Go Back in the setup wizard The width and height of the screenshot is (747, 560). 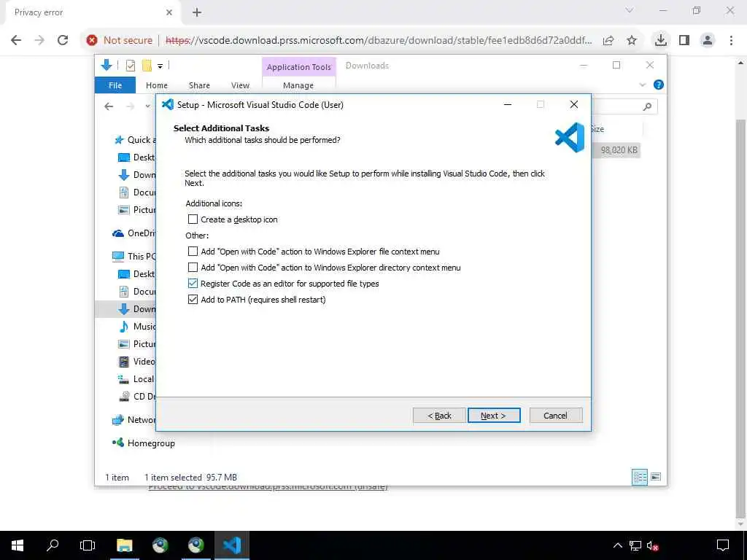pos(439,415)
